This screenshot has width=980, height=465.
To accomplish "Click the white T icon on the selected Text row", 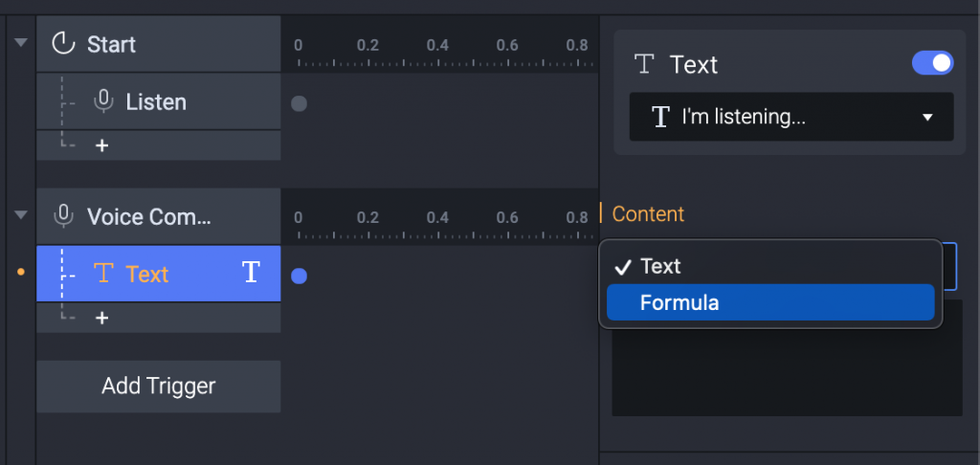I will [x=251, y=274].
